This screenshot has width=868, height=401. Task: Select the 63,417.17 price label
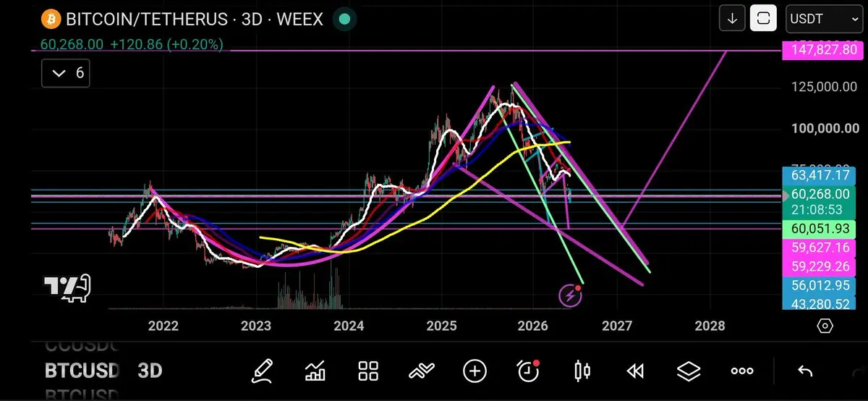(x=820, y=174)
